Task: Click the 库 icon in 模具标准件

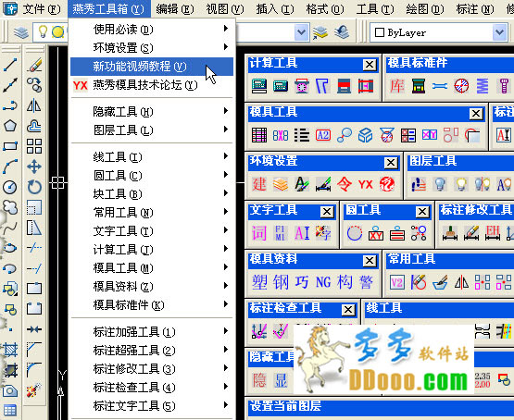Action: pyautogui.click(x=397, y=86)
